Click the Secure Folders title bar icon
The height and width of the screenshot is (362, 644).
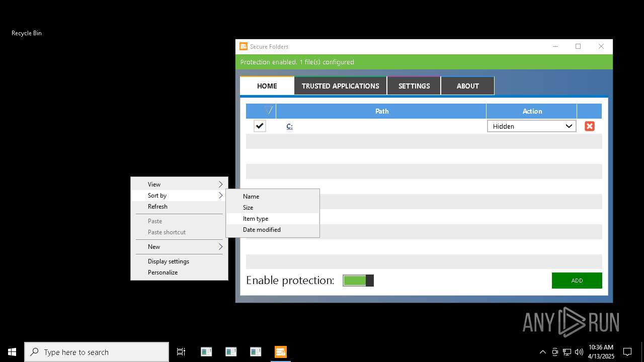(244, 46)
